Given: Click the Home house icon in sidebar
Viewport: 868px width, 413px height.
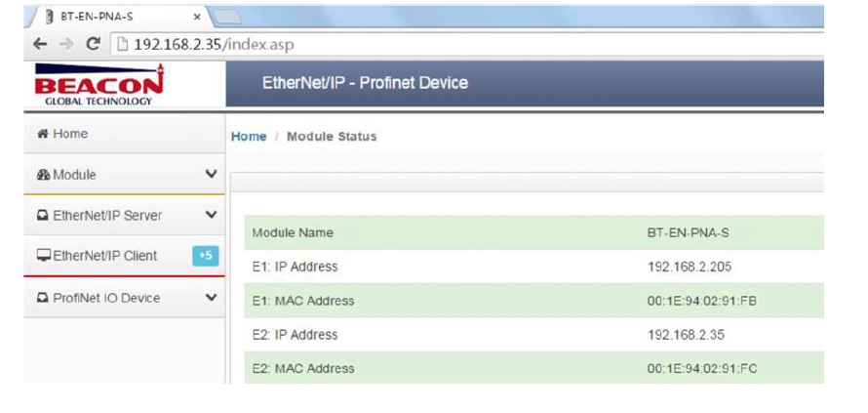Looking at the screenshot, I should (x=42, y=134).
